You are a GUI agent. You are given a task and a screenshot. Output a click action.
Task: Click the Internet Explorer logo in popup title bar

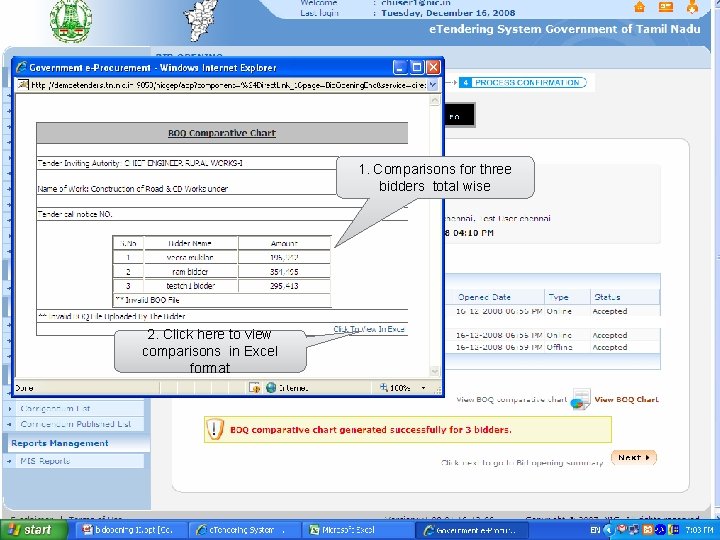(21, 68)
